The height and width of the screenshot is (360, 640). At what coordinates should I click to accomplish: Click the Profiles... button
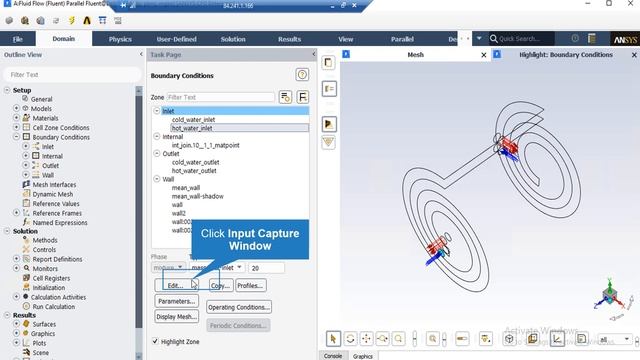(250, 285)
